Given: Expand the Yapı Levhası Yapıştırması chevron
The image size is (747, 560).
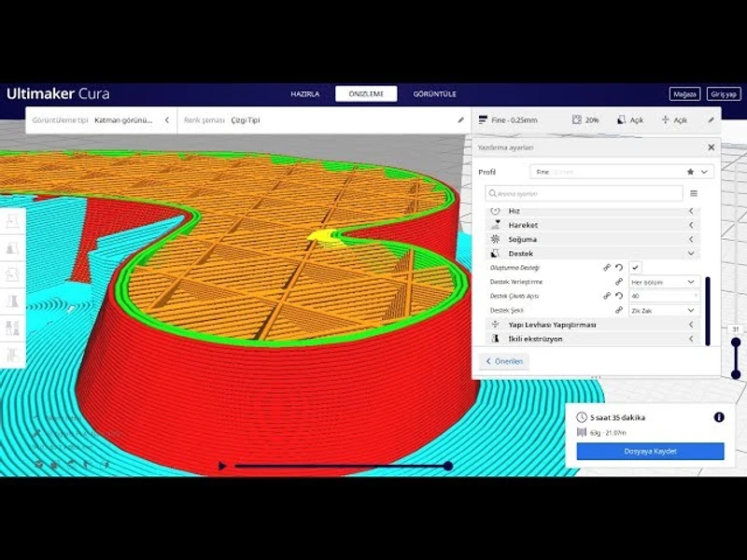Looking at the screenshot, I should [x=691, y=324].
